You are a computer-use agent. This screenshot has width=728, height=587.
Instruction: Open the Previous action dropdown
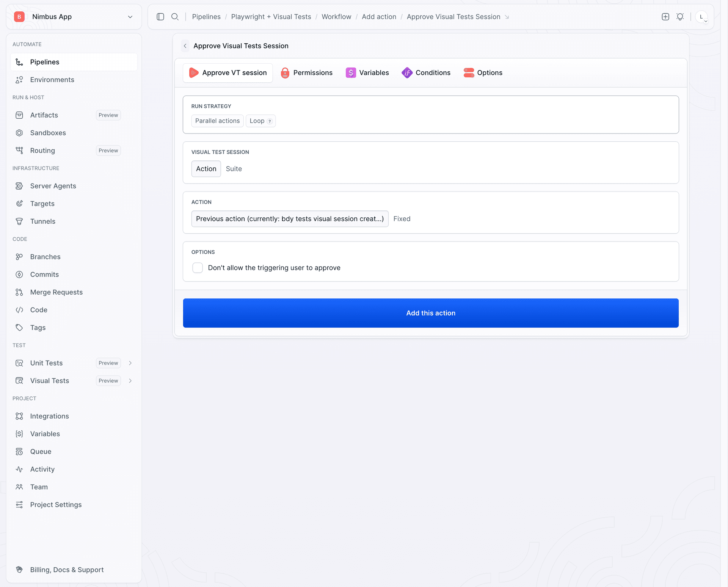point(290,219)
